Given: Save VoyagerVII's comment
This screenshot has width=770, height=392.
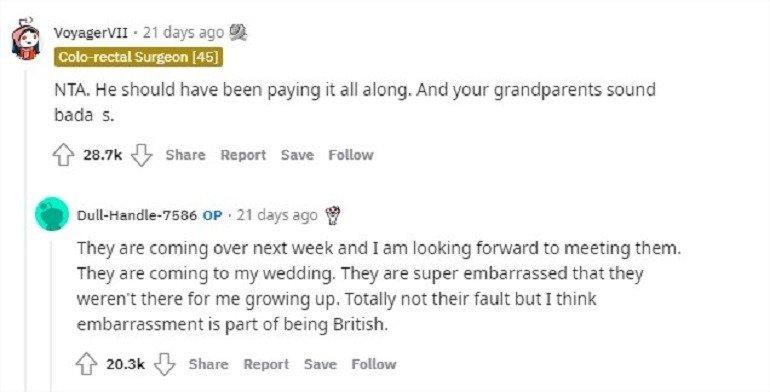Looking at the screenshot, I should (x=297, y=155).
